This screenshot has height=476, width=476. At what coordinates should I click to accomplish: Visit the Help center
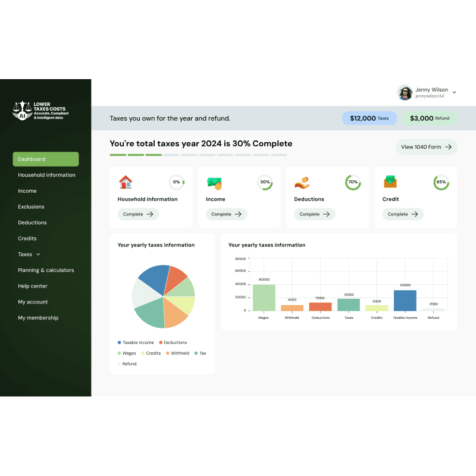coord(33,286)
